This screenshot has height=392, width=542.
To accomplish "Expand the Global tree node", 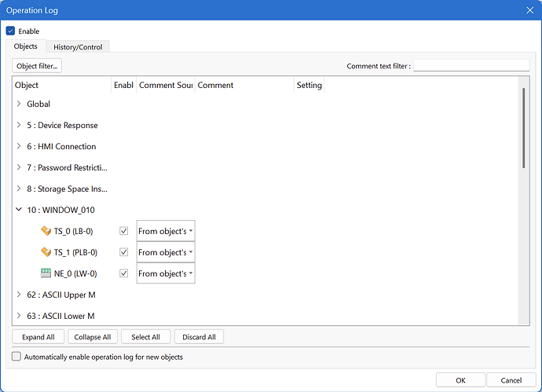I will coord(19,104).
